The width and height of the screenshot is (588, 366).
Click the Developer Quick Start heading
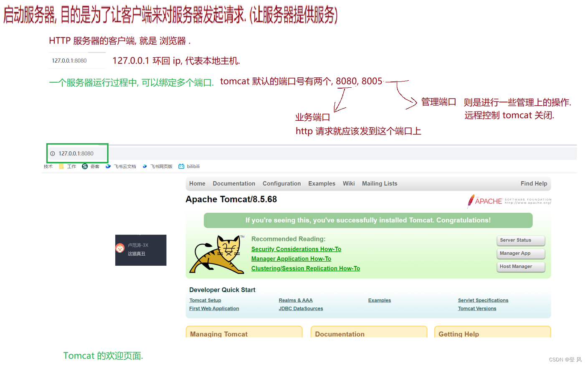coord(222,290)
